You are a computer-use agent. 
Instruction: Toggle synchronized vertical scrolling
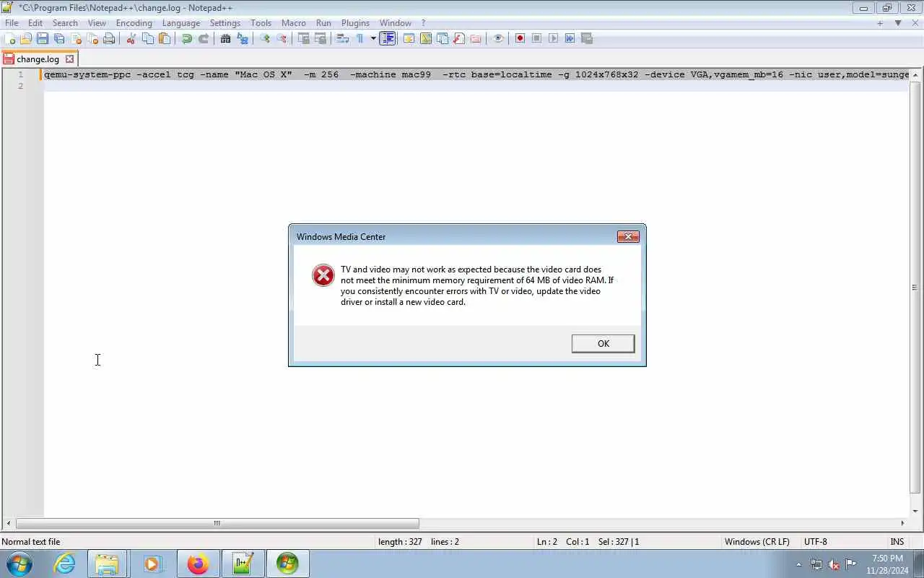coord(303,38)
